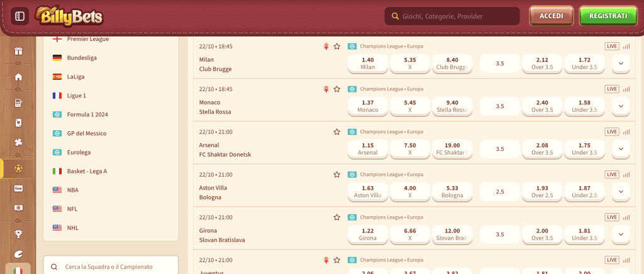Screen dimensions: 644x274
Task: Click the BillyBets logo
Action: click(69, 16)
